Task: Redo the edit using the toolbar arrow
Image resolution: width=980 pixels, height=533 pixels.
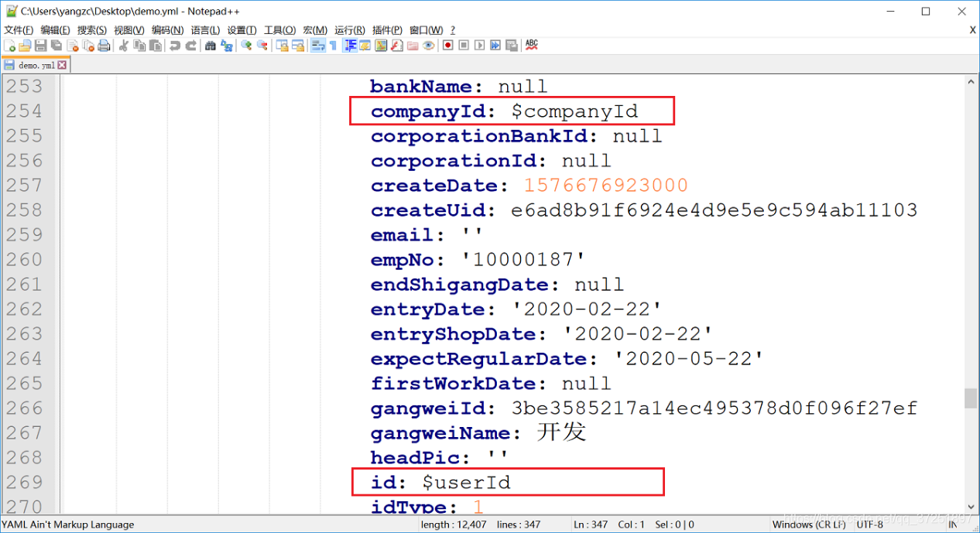Action: pos(190,46)
